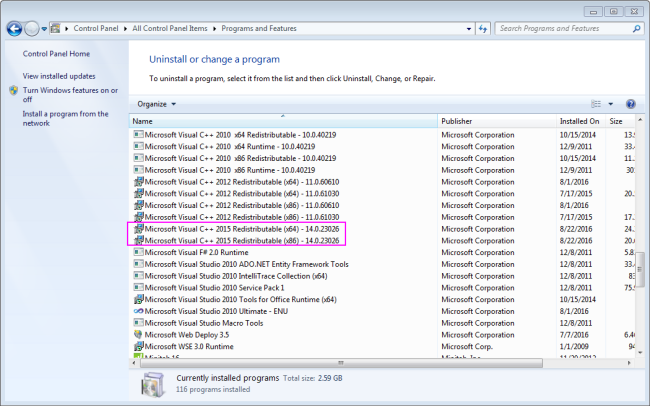
Task: Select Microsoft Web Deploy 3.5 icon
Action: pyautogui.click(x=138, y=334)
